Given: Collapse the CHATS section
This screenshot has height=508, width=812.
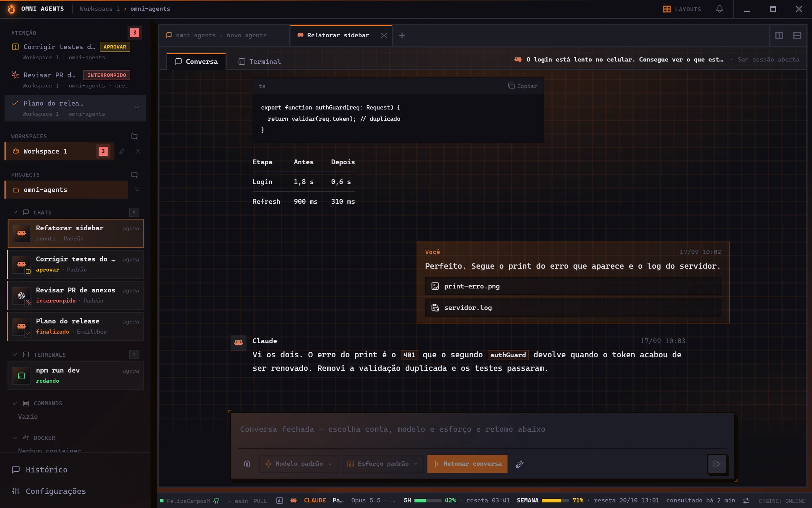Looking at the screenshot, I should [x=15, y=212].
